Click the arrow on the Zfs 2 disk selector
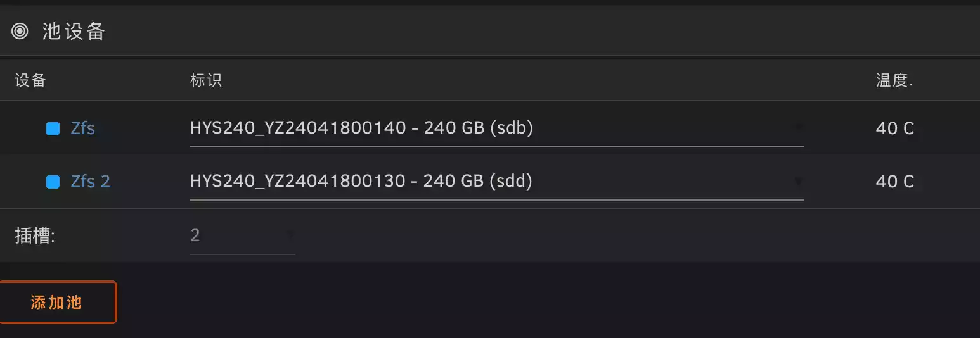This screenshot has width=980, height=338. (798, 182)
